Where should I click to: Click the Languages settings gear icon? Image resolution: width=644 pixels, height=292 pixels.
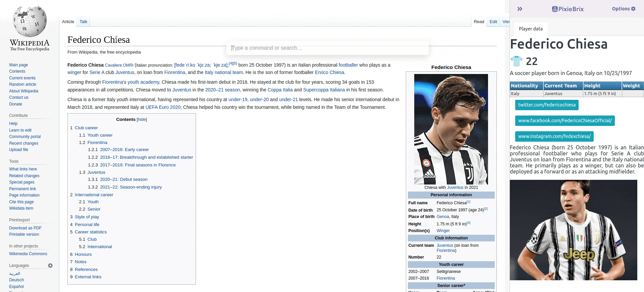click(x=50, y=266)
